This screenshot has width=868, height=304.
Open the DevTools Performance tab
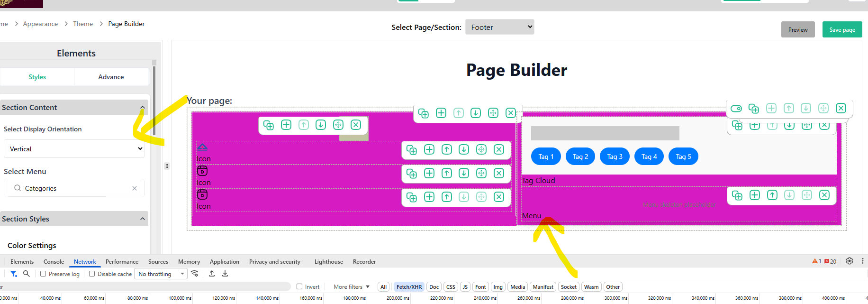pyautogui.click(x=122, y=261)
